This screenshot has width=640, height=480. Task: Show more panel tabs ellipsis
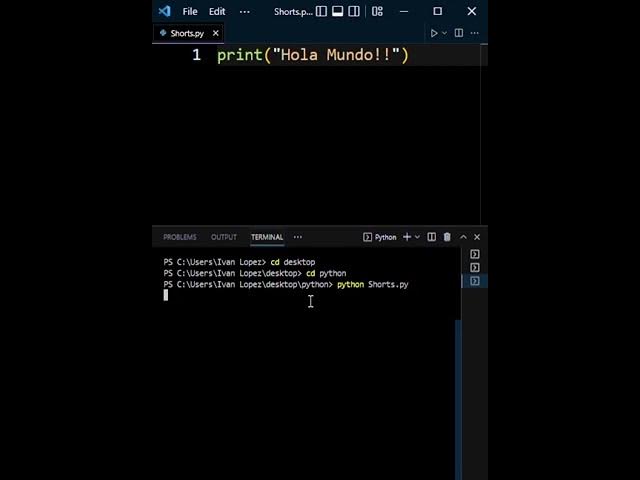[x=298, y=237]
